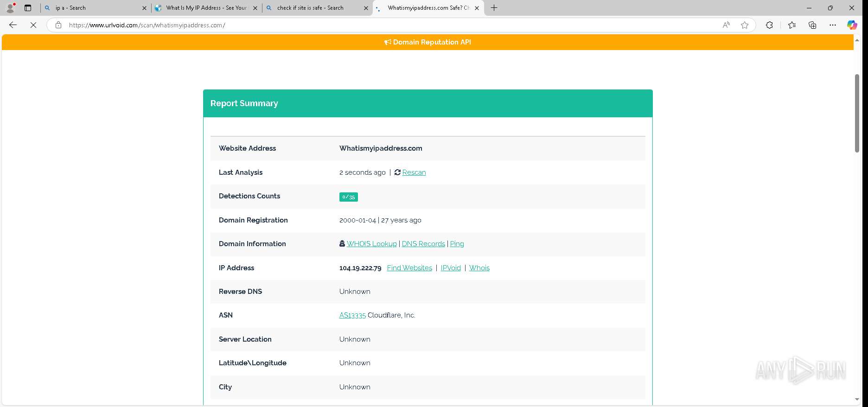Open WHOIS Lookup link
The height and width of the screenshot is (407, 868).
(371, 244)
